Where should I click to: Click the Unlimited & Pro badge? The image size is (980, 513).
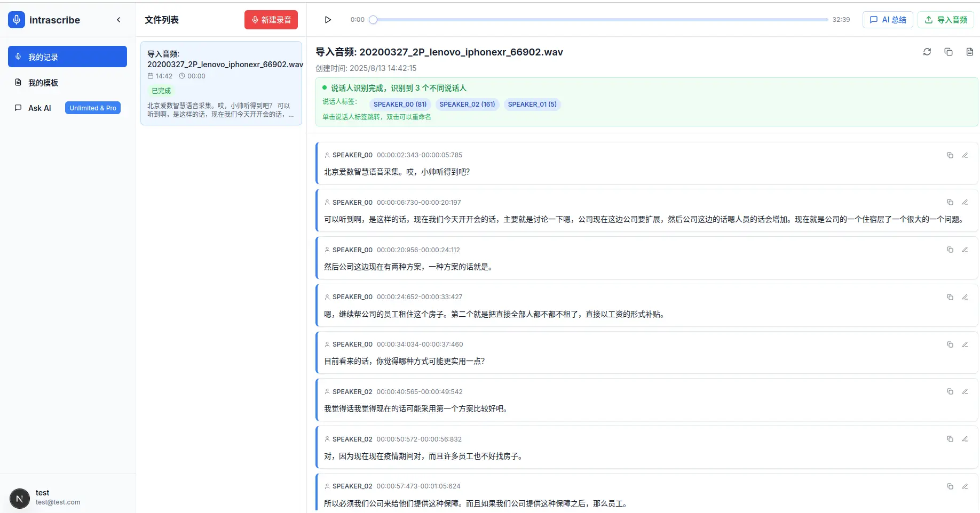(x=93, y=108)
